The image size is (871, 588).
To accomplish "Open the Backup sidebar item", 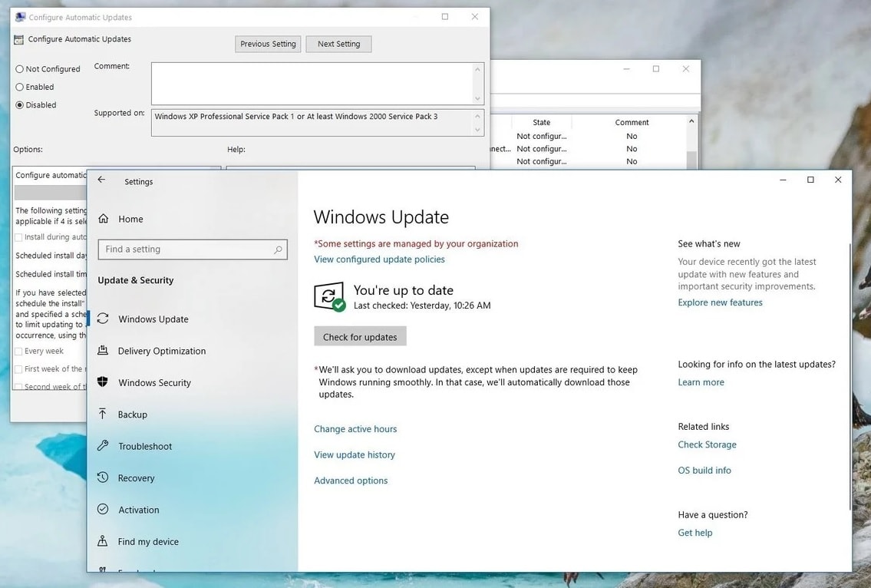I will [x=192, y=414].
